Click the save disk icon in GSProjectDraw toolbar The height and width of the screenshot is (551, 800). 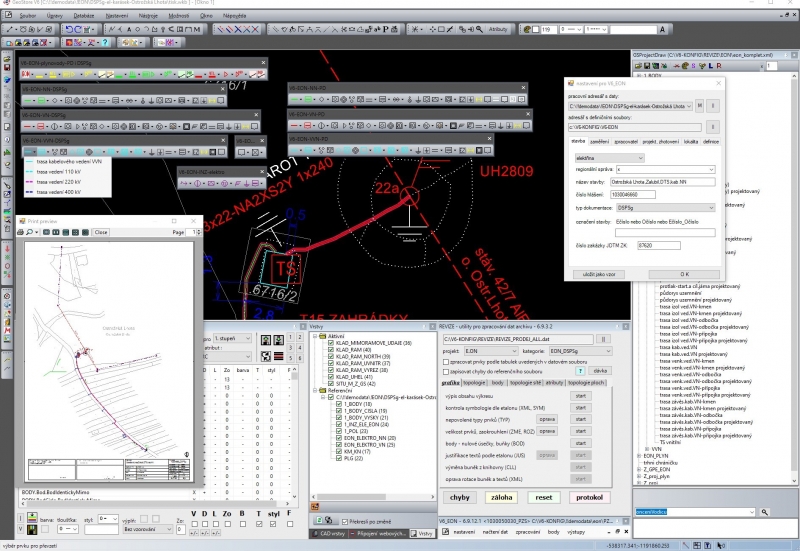(647, 66)
